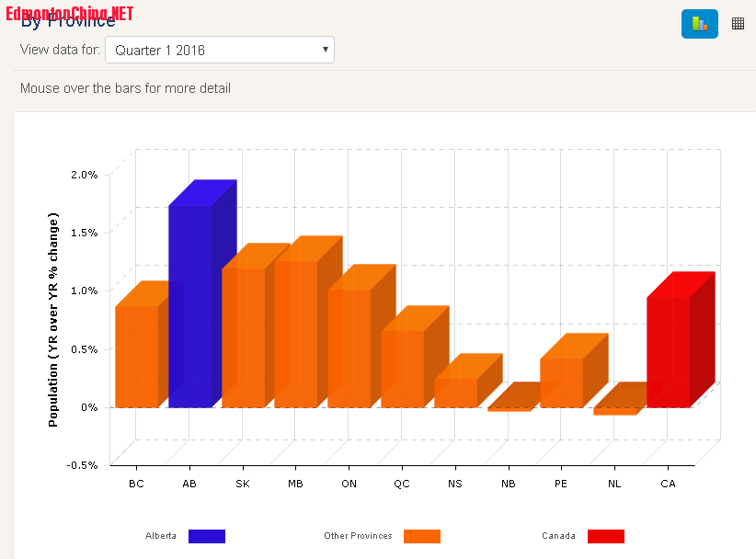Click the Alberta legend label

[x=161, y=536]
